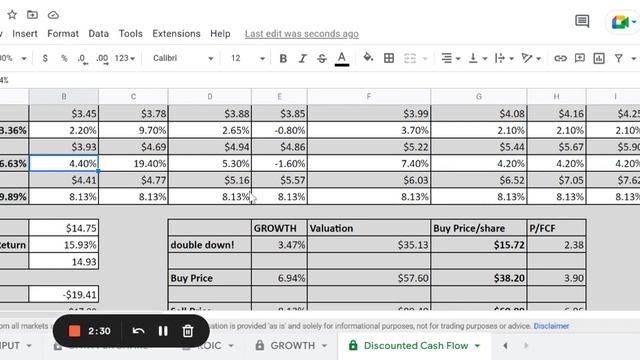The image size is (640, 360).
Task: Stop the screen recording
Action: [x=74, y=331]
